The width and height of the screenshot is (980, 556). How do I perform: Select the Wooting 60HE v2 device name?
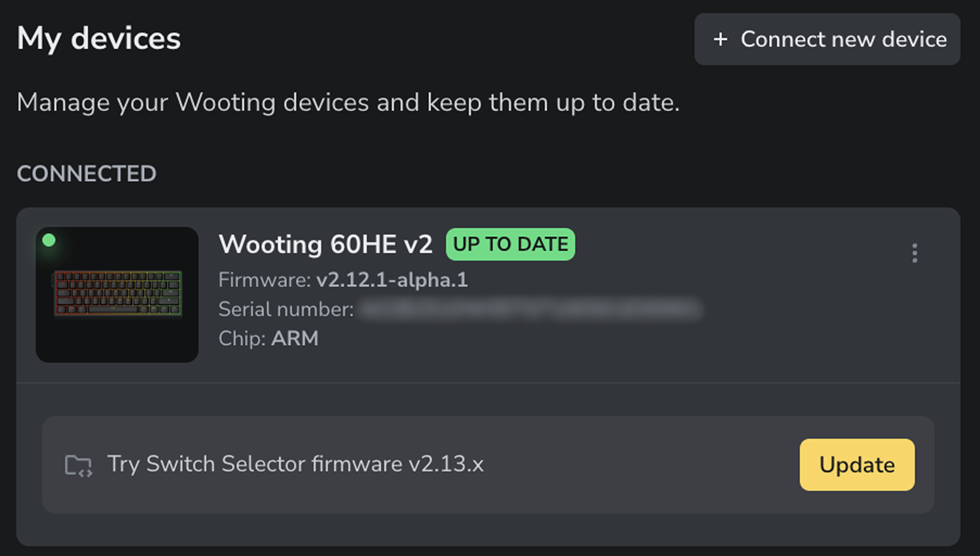326,244
